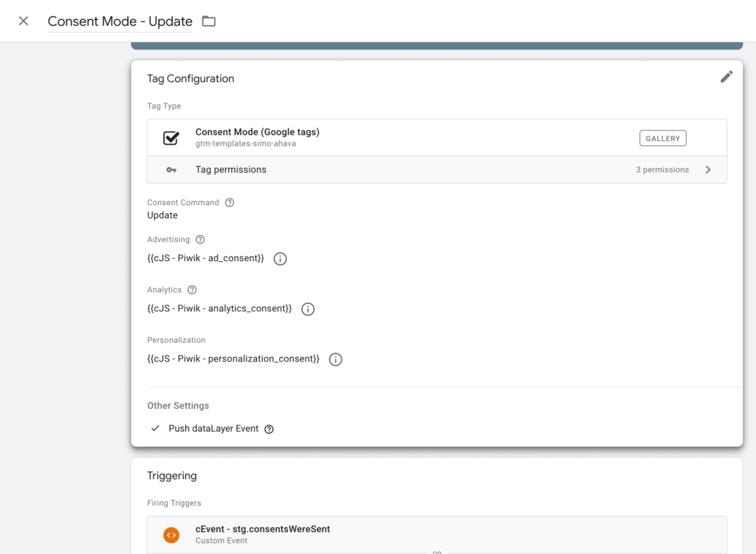Edit Tag Configuration with the pencil icon

(x=726, y=77)
